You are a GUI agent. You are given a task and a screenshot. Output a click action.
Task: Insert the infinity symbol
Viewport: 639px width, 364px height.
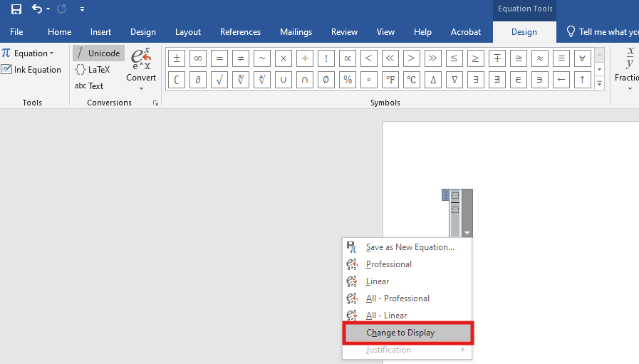198,58
